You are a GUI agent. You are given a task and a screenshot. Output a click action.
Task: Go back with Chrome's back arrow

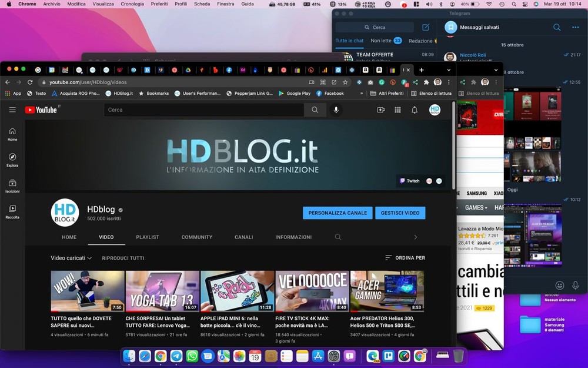pos(8,82)
